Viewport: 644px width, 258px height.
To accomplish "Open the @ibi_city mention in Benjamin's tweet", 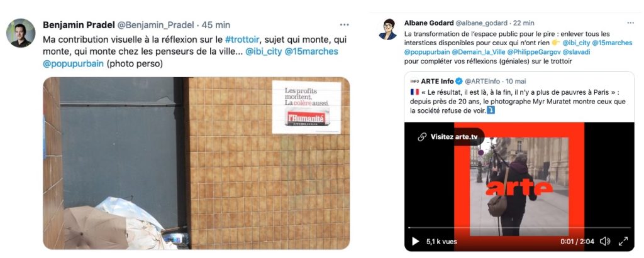I will [x=264, y=51].
